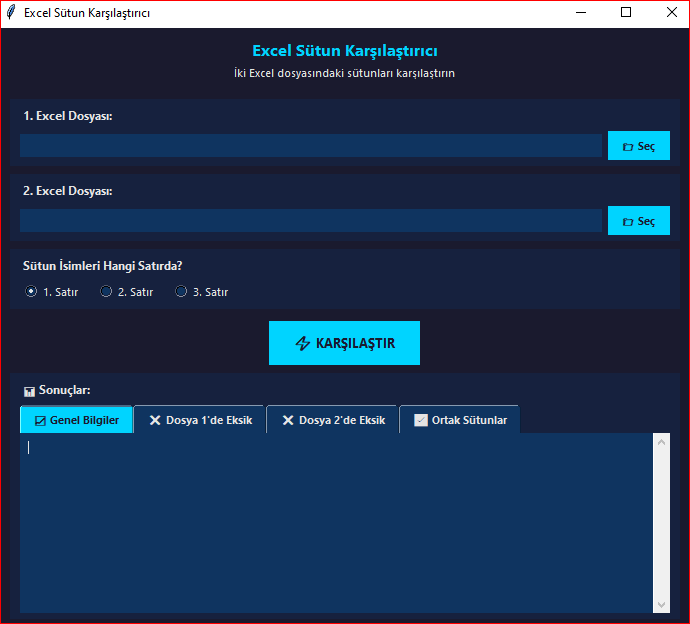Screen dimensions: 690x624
Task: Switch to the Ortak Sütunlar tab
Action: pos(460,420)
